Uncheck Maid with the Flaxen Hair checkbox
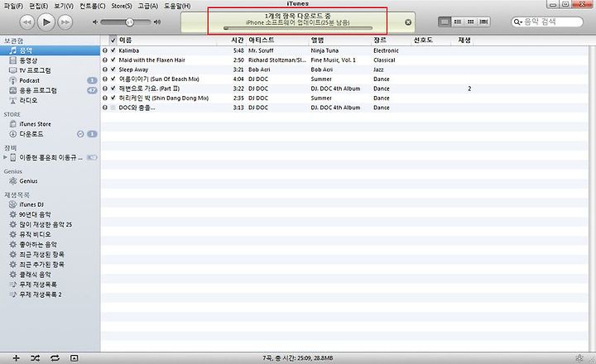596x364 pixels. pyautogui.click(x=113, y=60)
